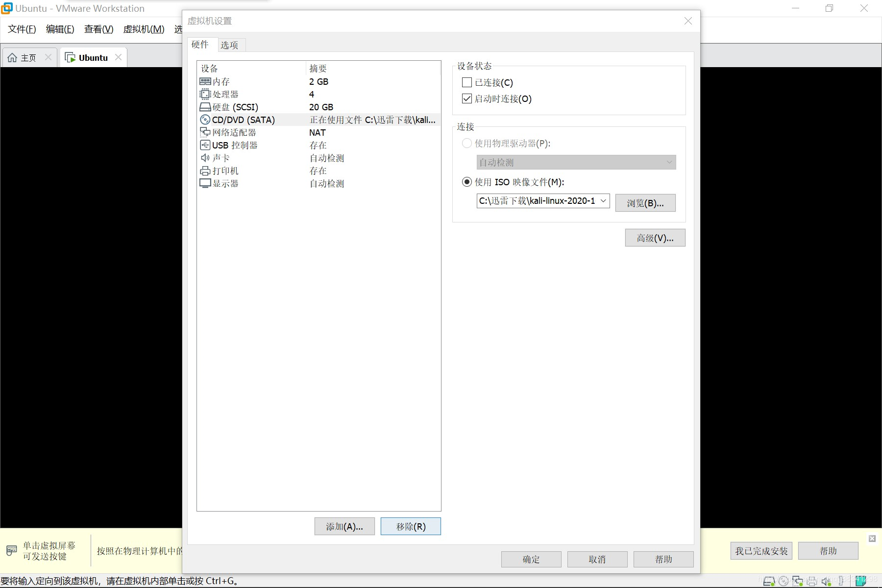The height and width of the screenshot is (588, 882).
Task: Click the 设备 column header
Action: point(251,68)
